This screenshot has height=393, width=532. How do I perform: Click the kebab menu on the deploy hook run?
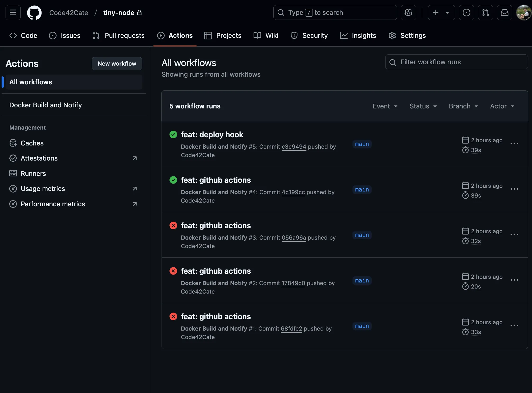(x=514, y=144)
